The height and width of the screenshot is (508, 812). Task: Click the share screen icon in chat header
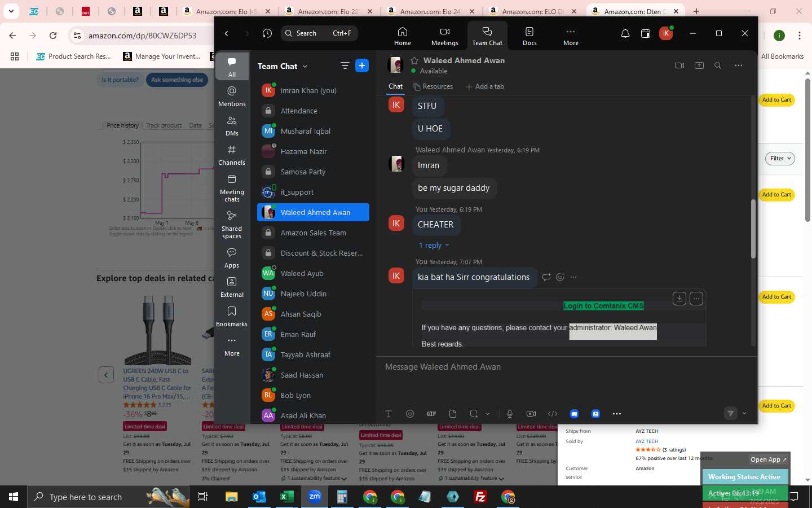699,65
